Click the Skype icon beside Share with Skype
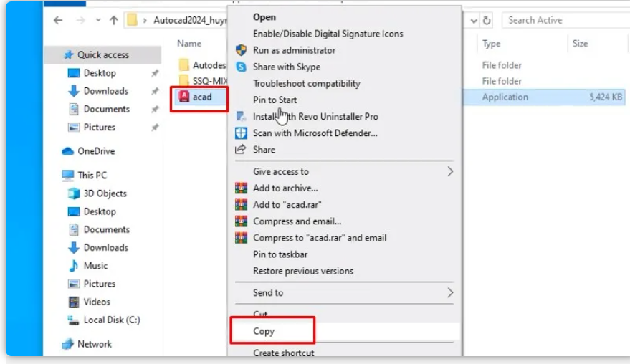The image size is (630, 364). point(242,67)
